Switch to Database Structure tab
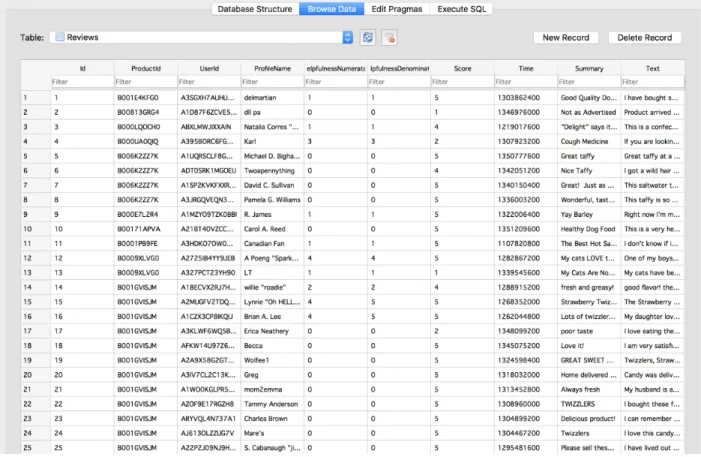This screenshot has width=701, height=457. (x=255, y=9)
